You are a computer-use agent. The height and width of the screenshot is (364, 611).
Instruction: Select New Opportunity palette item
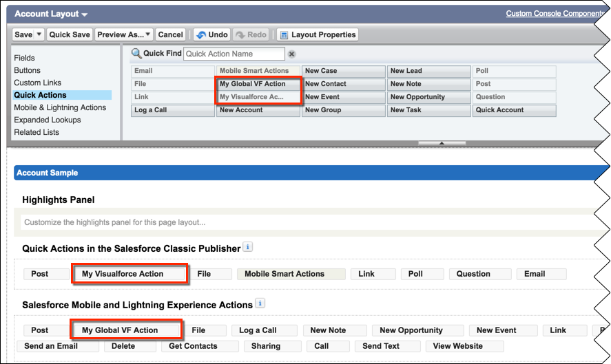(x=428, y=97)
